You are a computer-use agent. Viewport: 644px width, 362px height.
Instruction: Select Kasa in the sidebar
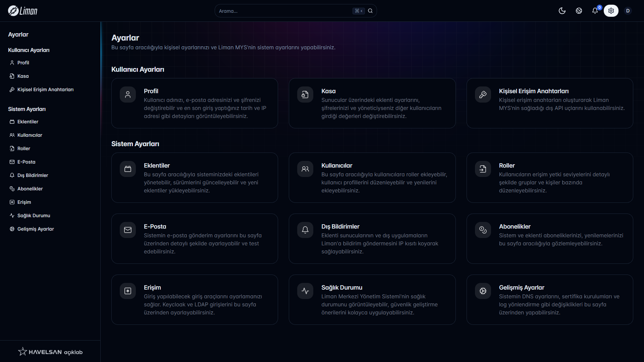coord(23,76)
